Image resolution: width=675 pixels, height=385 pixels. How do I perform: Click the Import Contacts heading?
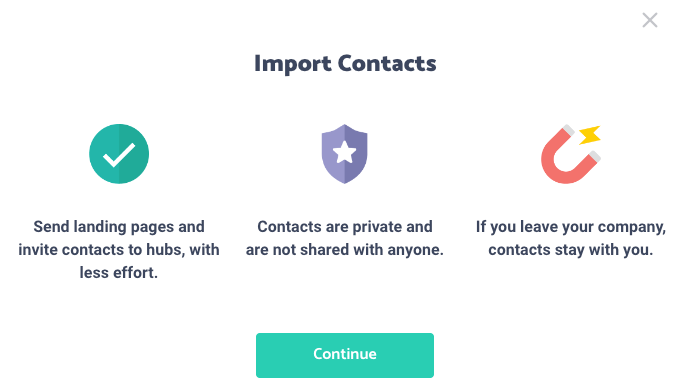pyautogui.click(x=345, y=64)
